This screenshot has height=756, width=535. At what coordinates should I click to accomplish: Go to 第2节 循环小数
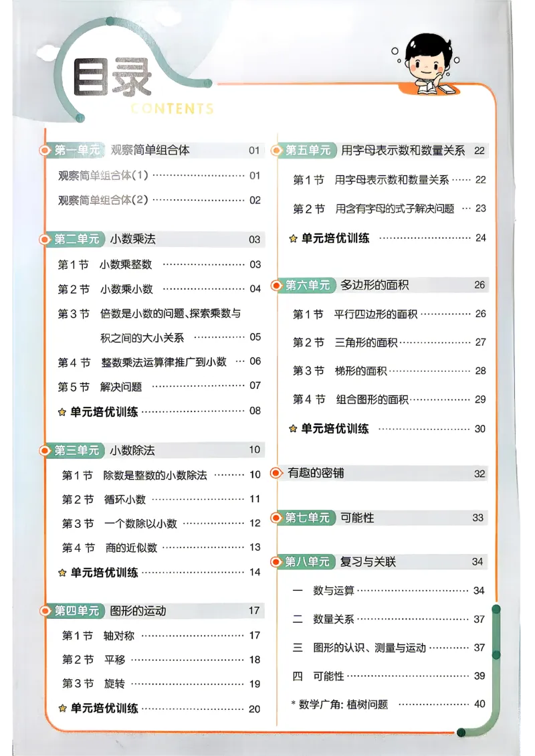[x=161, y=500]
